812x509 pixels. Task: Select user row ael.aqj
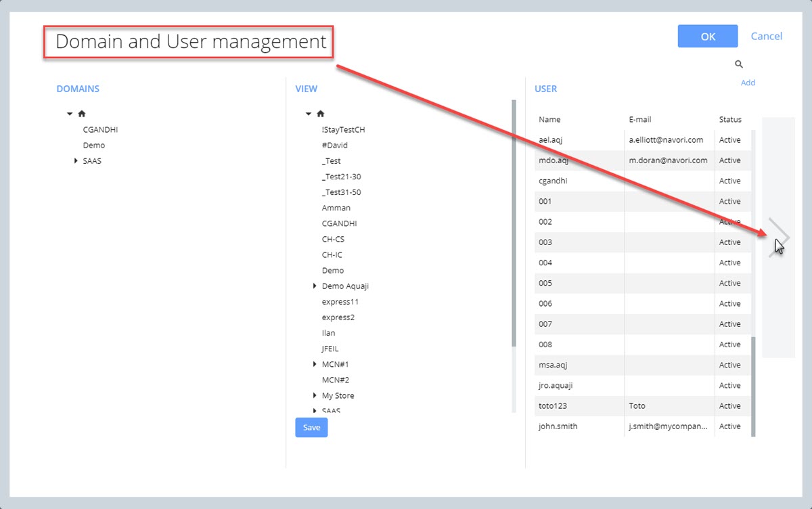click(642, 140)
